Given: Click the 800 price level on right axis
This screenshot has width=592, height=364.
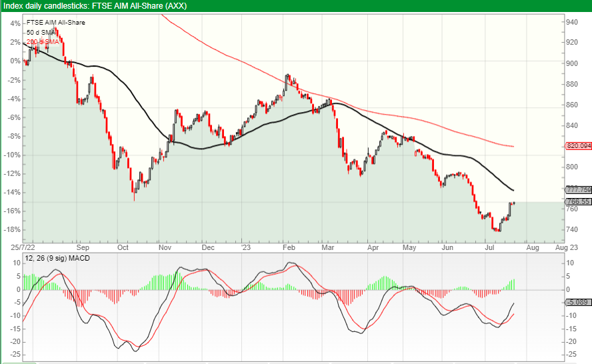Looking at the screenshot, I should pos(572,167).
